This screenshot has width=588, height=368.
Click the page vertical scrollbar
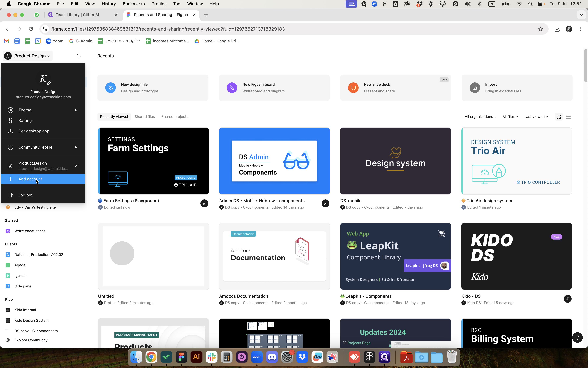[585, 66]
